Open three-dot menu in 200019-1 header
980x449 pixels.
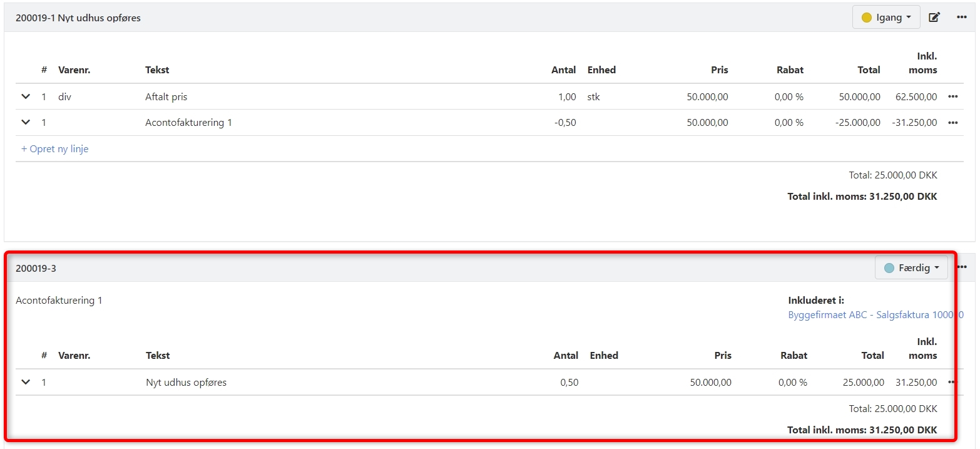962,18
